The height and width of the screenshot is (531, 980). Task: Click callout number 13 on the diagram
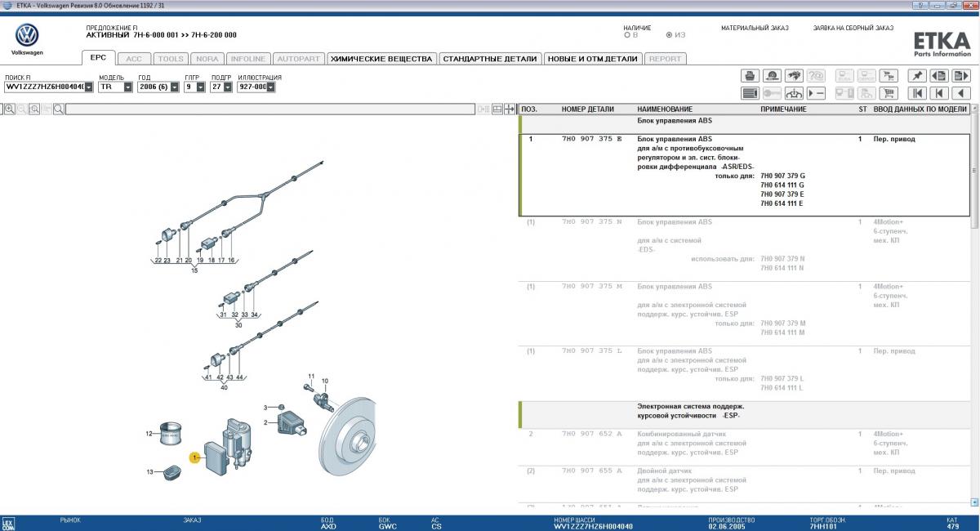(x=149, y=472)
